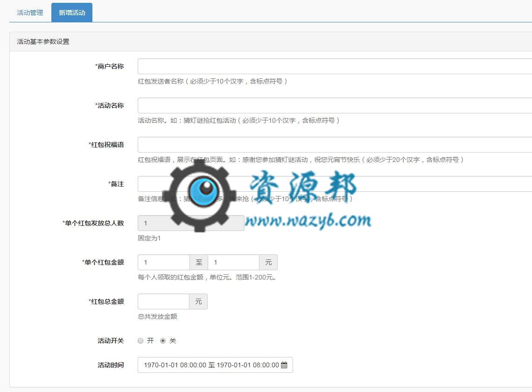
Task: Click the *备注 label
Action: pyautogui.click(x=116, y=184)
